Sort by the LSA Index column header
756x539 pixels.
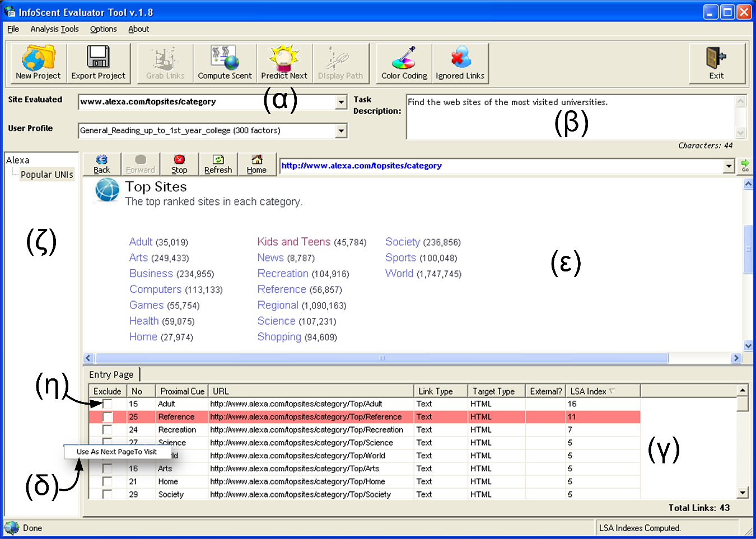pos(603,391)
